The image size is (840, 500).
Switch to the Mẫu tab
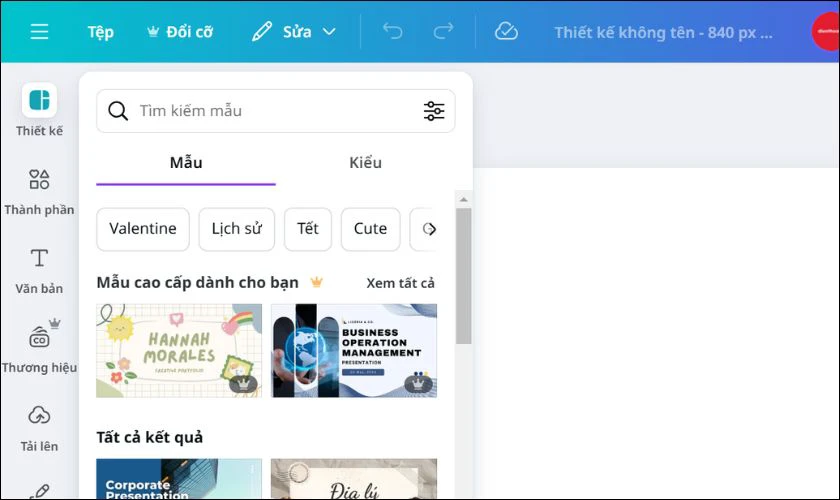click(x=186, y=163)
